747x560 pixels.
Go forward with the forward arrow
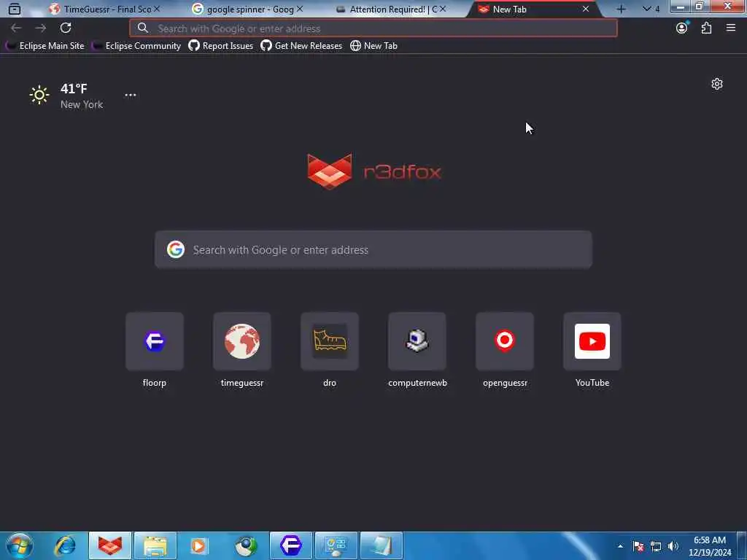click(x=41, y=28)
